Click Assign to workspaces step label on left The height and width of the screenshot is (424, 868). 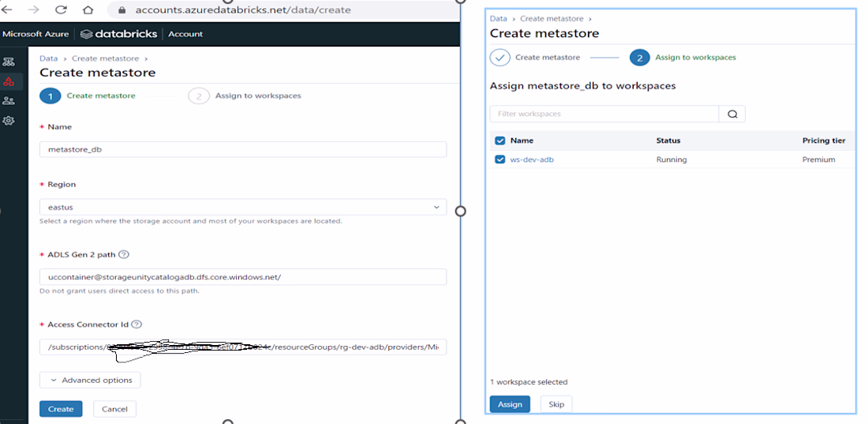(x=258, y=96)
